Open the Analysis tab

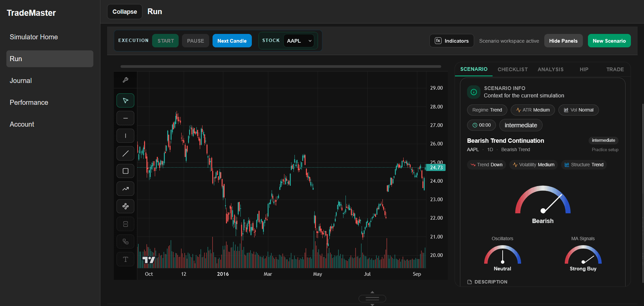[551, 70]
